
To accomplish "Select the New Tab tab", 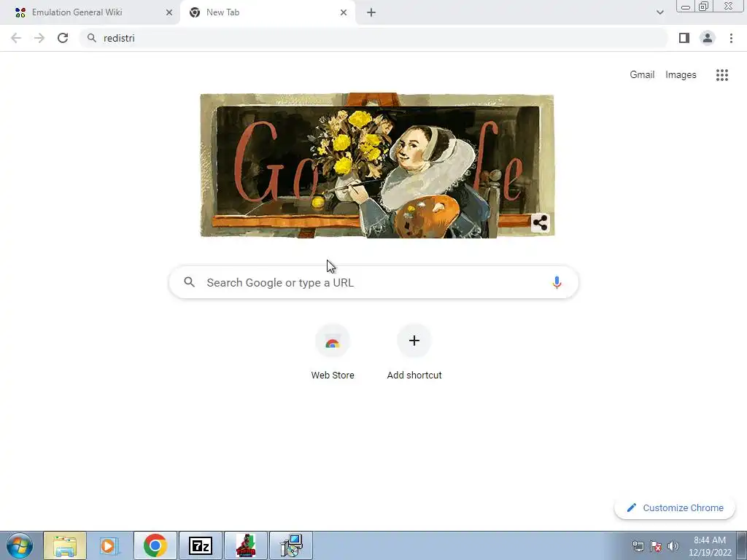I will [267, 12].
